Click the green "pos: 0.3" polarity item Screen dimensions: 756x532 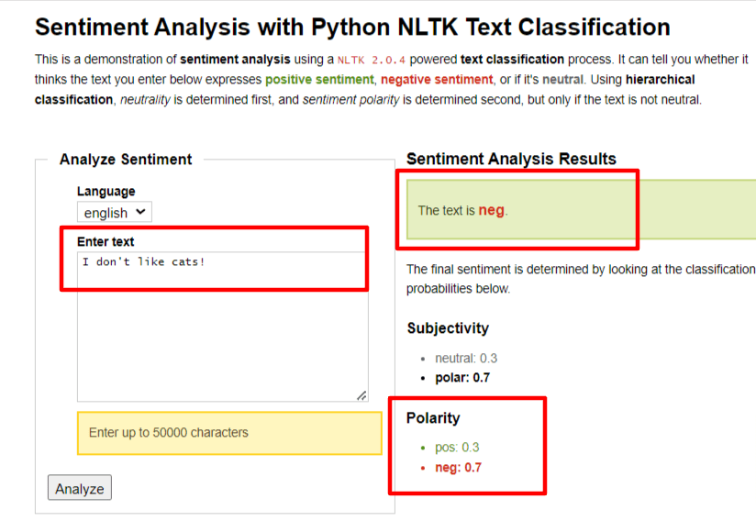point(457,448)
